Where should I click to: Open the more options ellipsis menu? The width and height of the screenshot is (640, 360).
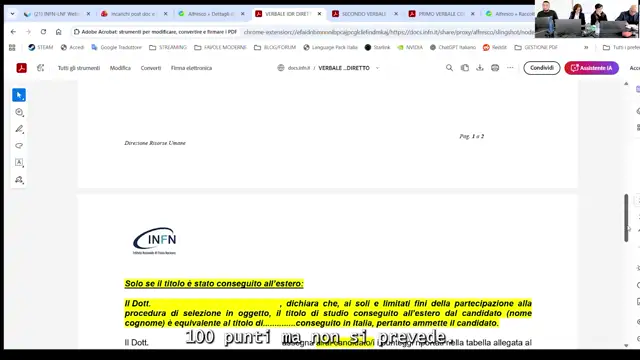coord(510,68)
